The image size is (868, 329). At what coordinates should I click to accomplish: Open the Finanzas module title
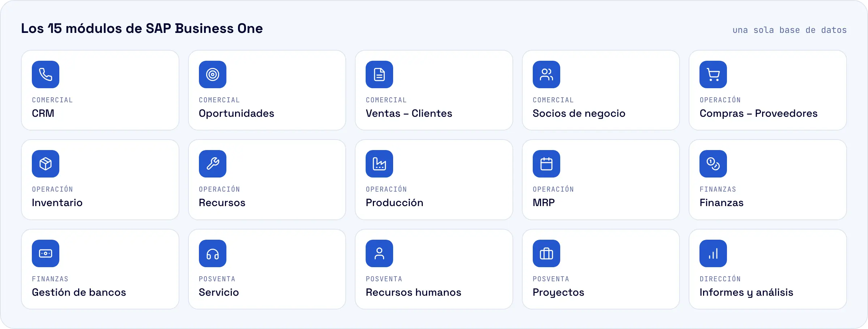coord(722,202)
